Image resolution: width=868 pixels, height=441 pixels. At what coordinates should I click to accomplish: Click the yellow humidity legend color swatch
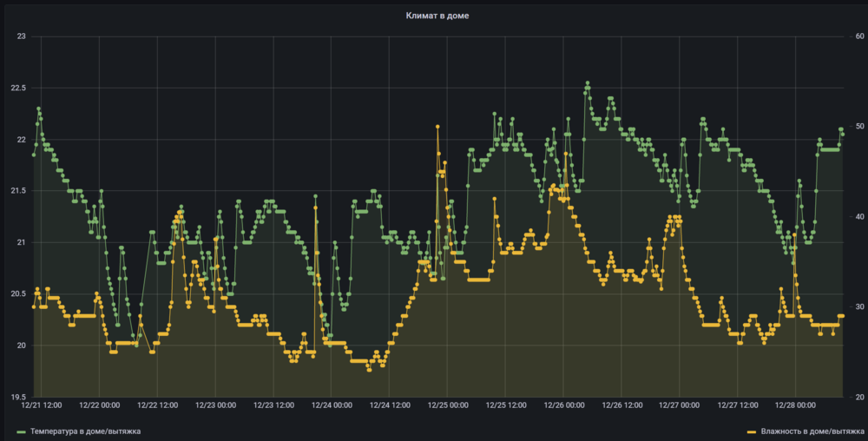pos(753,431)
